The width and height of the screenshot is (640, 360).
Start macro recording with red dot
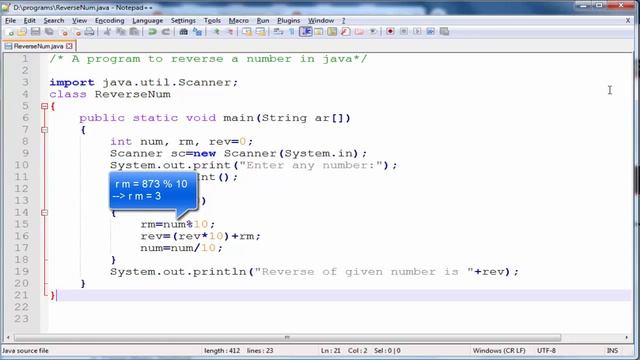pos(390,32)
